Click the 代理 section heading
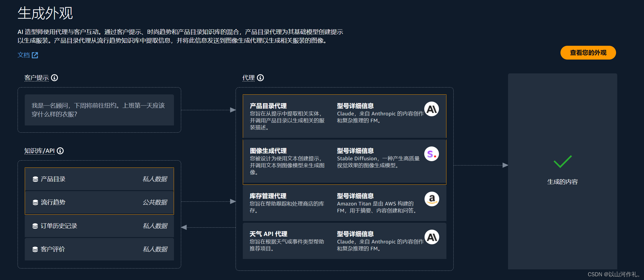The height and width of the screenshot is (280, 644). [248, 78]
